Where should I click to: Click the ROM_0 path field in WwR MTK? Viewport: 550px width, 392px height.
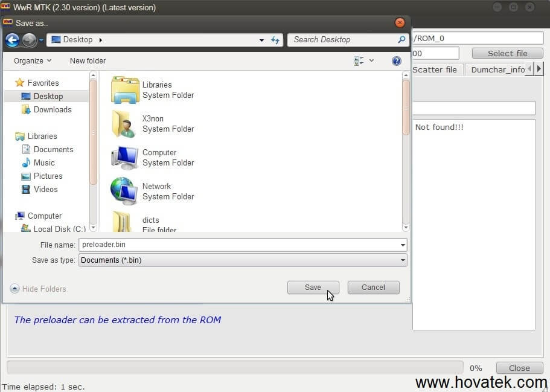click(478, 38)
